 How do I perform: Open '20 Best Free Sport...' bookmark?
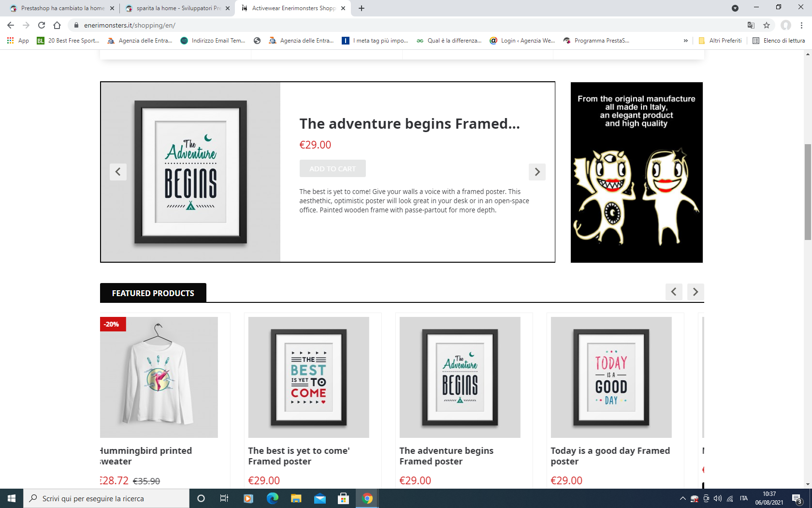pos(68,41)
